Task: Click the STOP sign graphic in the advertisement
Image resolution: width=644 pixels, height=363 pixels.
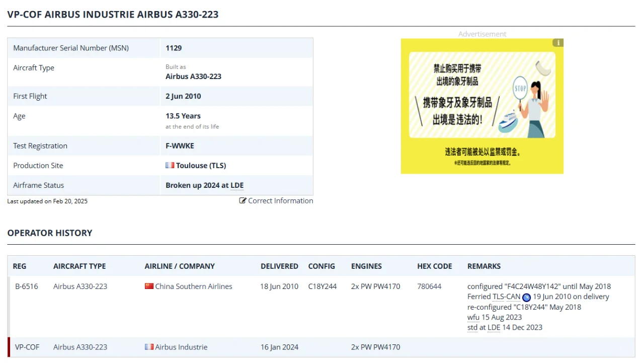Action: pos(520,88)
